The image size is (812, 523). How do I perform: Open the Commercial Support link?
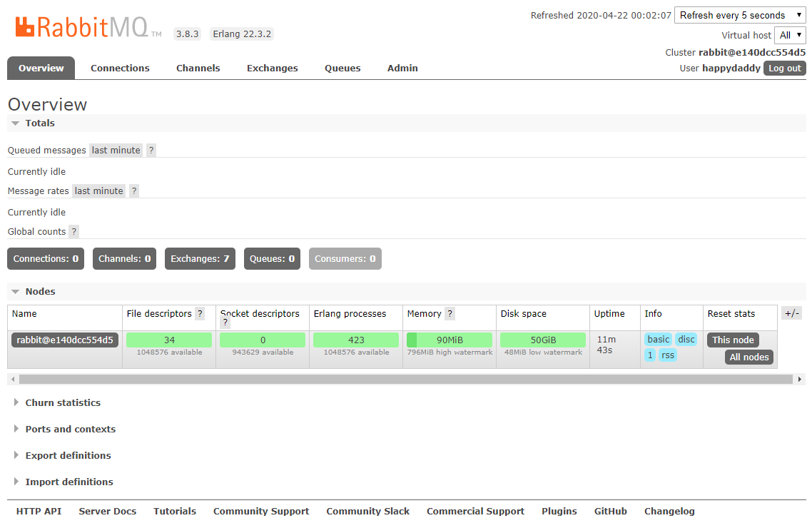(x=475, y=511)
